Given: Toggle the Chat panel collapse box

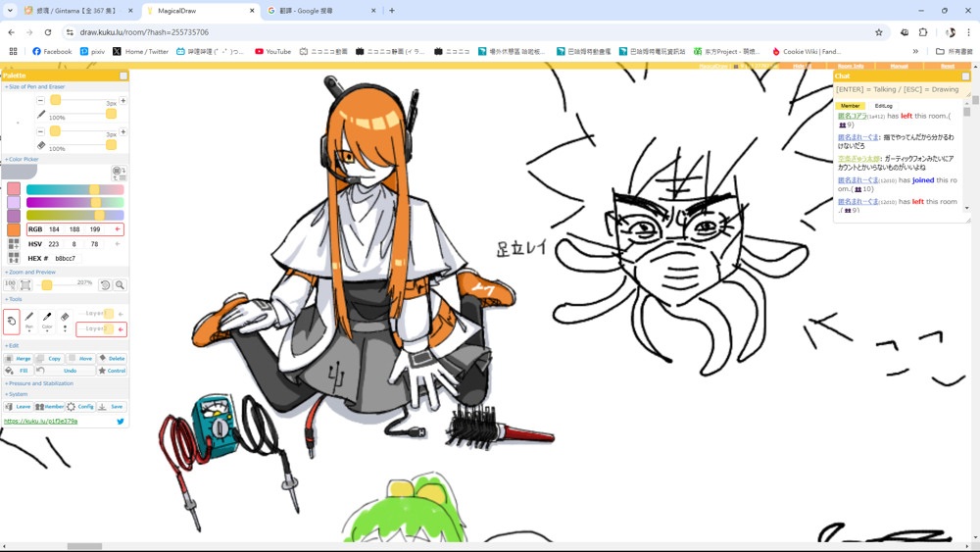Looking at the screenshot, I should coord(965,75).
